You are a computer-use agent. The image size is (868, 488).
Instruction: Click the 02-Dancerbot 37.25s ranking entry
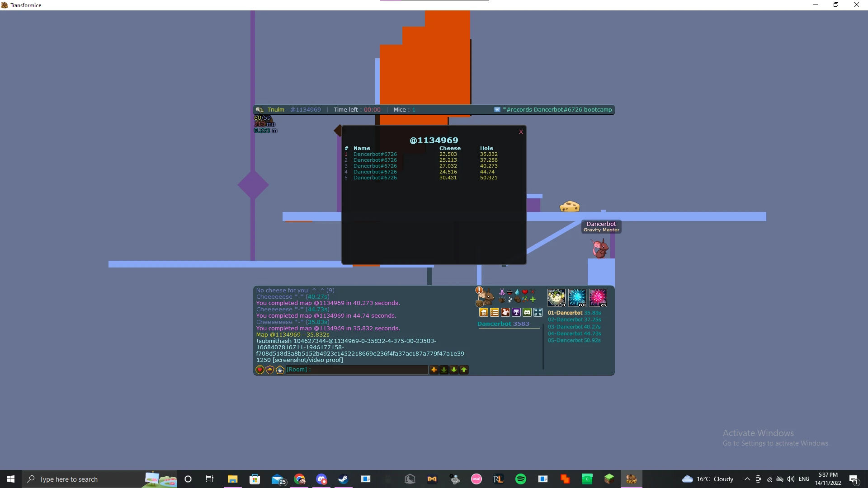tap(575, 319)
